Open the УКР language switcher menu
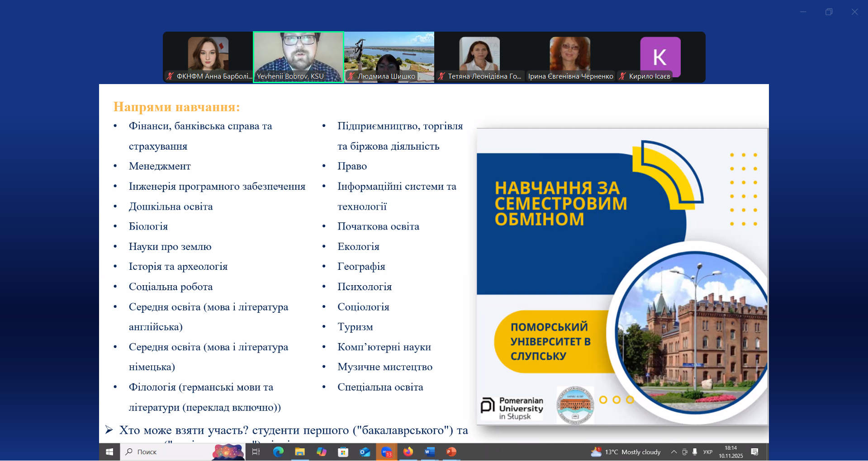The image size is (868, 461). click(708, 452)
